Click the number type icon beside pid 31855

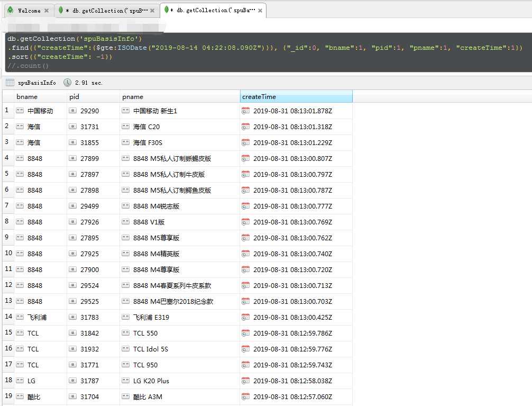click(x=72, y=142)
